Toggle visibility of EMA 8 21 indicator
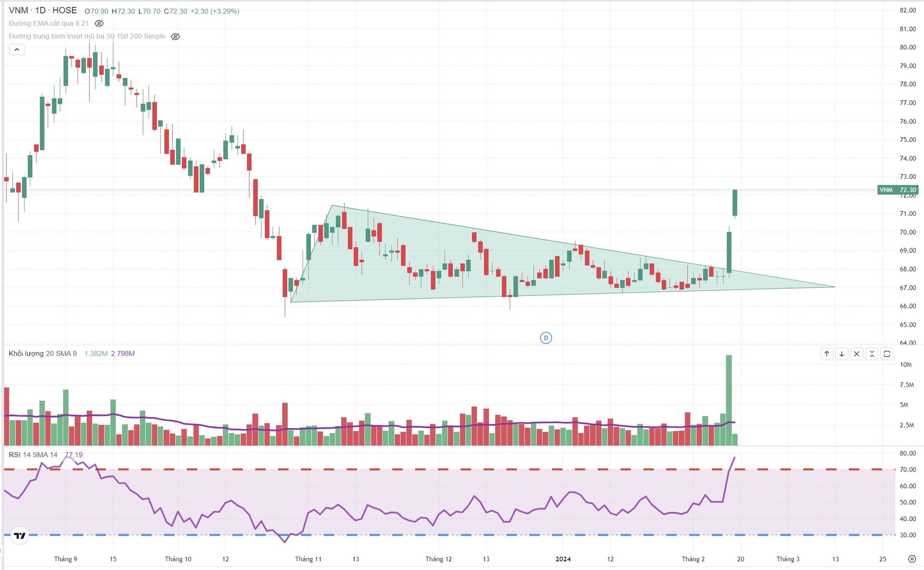Viewport: 924px width, 570px height. pos(99,24)
